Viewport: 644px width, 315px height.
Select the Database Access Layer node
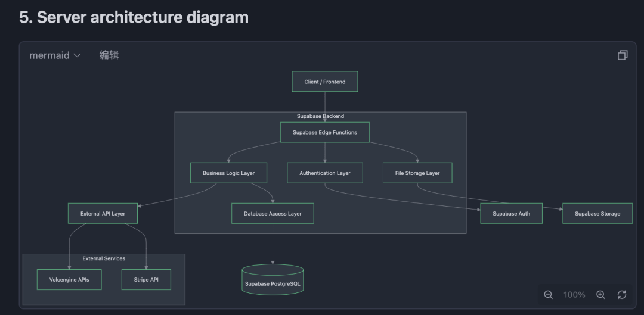pos(273,213)
